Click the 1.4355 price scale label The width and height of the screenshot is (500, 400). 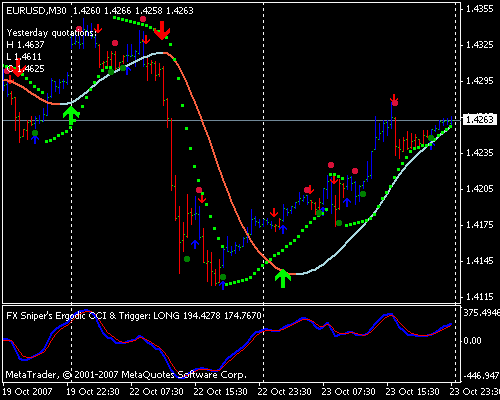click(480, 9)
